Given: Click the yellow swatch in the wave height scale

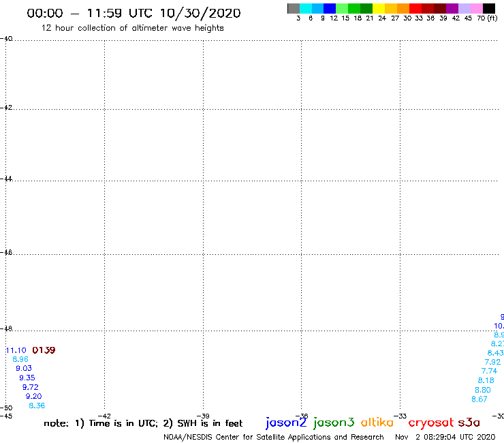Looking at the screenshot, I should click(x=379, y=8).
